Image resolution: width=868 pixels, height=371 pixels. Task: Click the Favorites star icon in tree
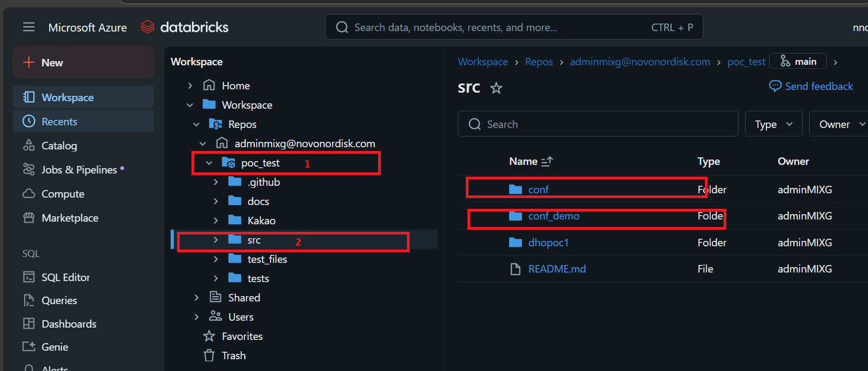click(x=209, y=336)
